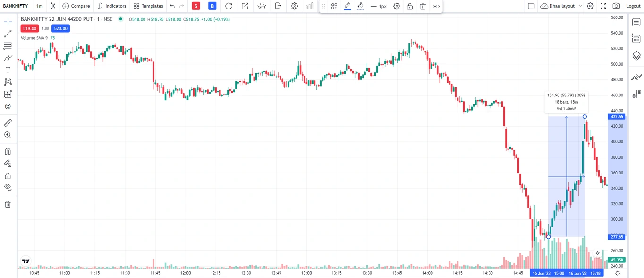
Task: Open more options in floating toolbar
Action: [436, 6]
